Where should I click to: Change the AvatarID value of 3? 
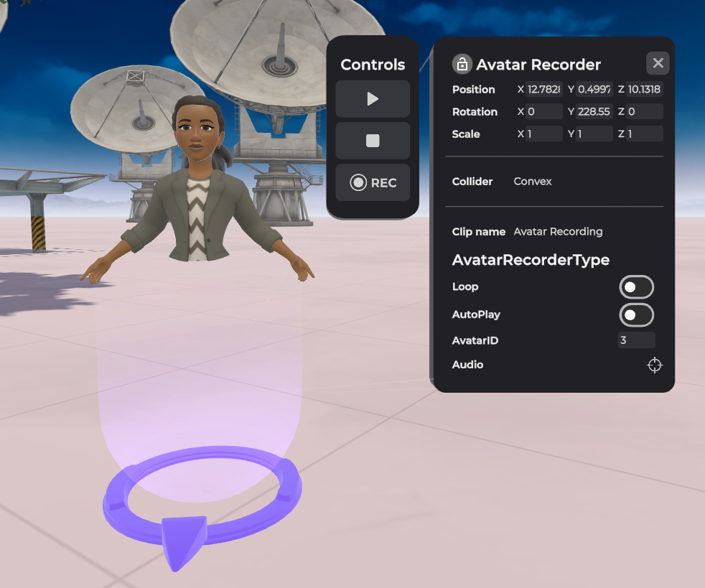coord(635,340)
